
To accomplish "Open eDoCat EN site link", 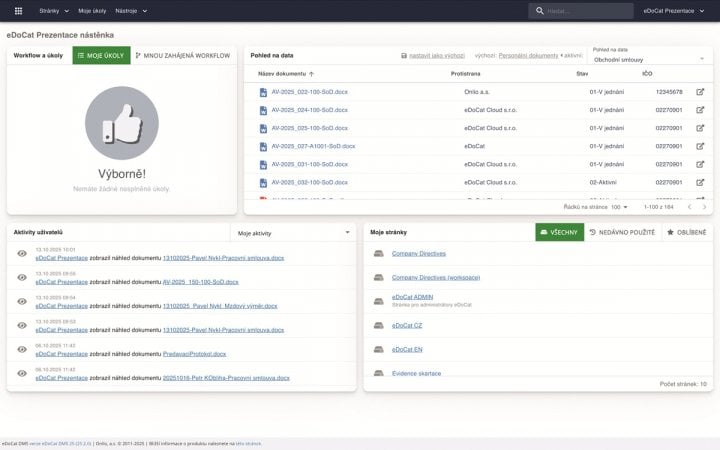I will [407, 349].
